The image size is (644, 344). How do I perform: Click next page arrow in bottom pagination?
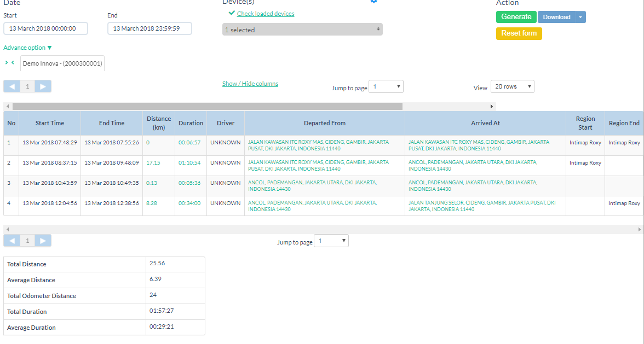tap(43, 240)
